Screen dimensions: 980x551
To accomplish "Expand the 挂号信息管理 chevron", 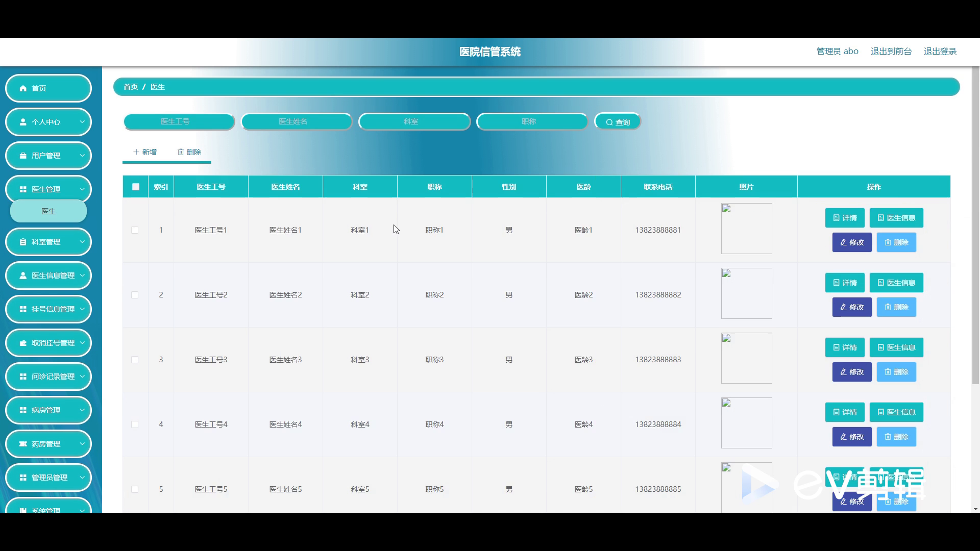I will 82,309.
